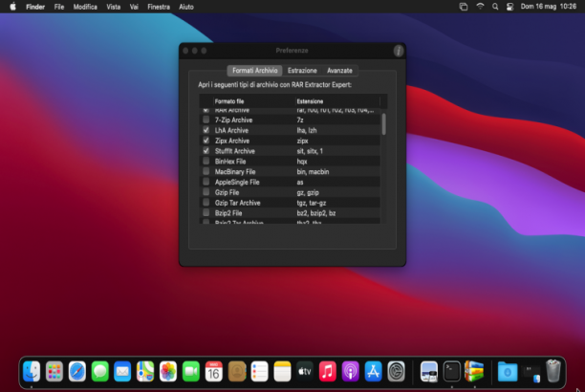The image size is (585, 392).
Task: Open the Trash in dock
Action: click(x=553, y=371)
